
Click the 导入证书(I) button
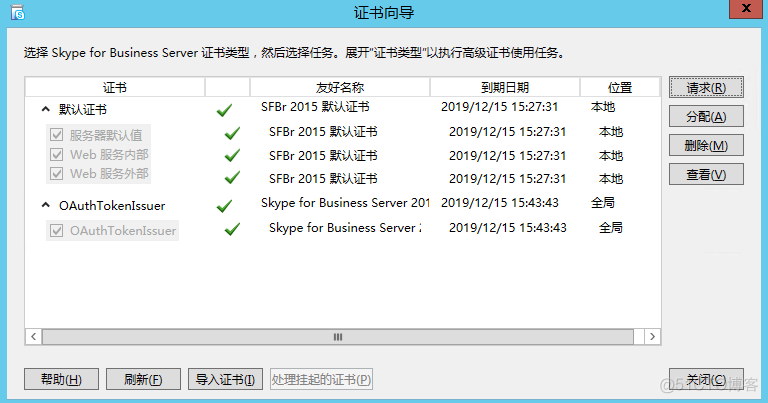click(x=225, y=379)
